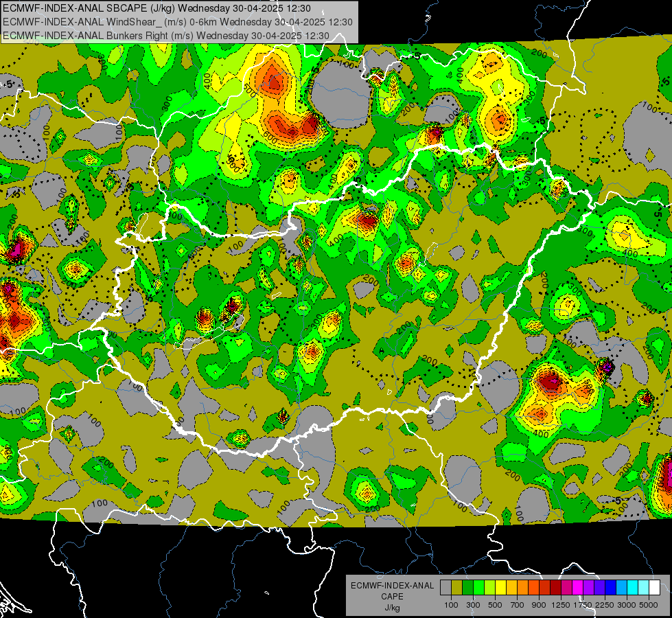Click the Bunkers Right title line

(x=166, y=36)
